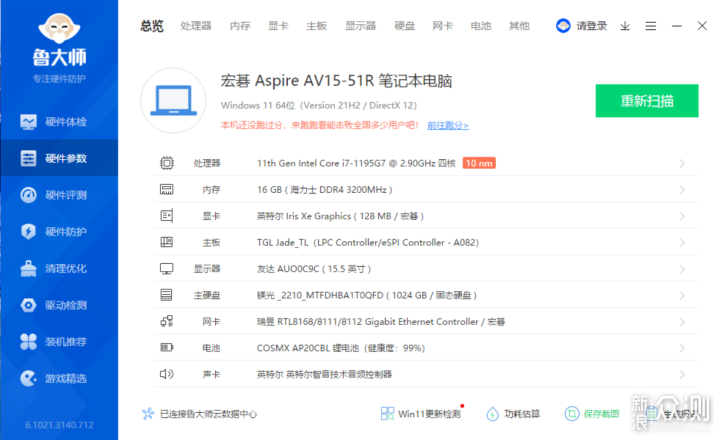Switch to the 电池 tab

pyautogui.click(x=481, y=26)
